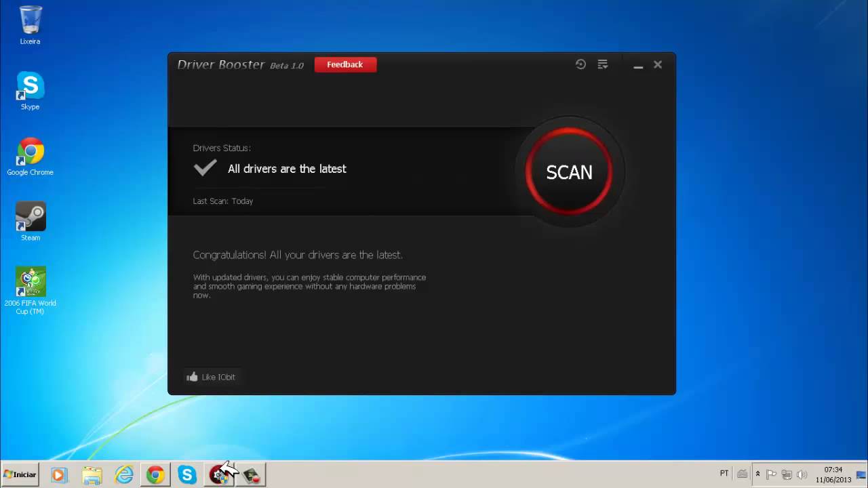The height and width of the screenshot is (488, 868).
Task: Select the Skype desktop shortcut
Action: 30,91
